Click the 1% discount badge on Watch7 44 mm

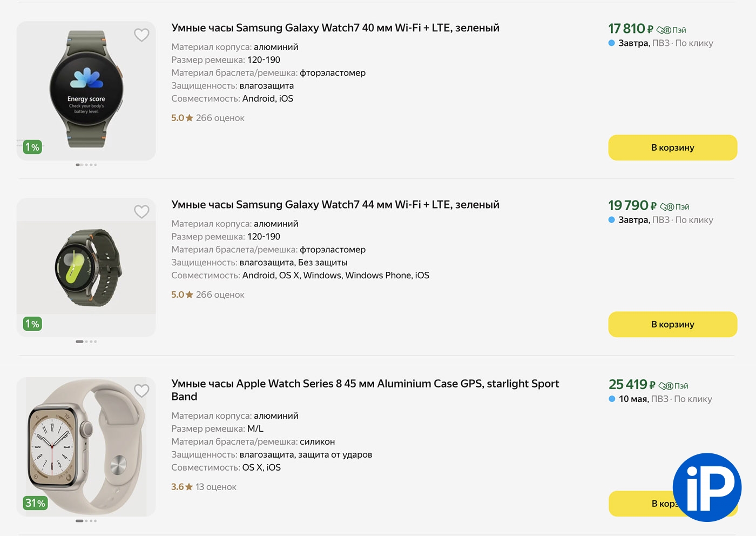click(32, 324)
